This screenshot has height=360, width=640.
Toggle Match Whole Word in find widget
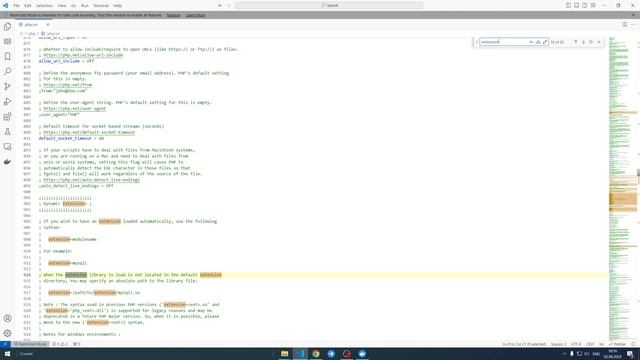pyautogui.click(x=538, y=42)
